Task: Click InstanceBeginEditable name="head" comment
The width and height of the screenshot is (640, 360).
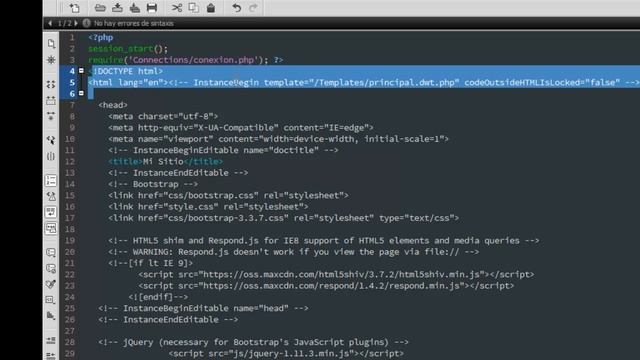Action: click(203, 309)
